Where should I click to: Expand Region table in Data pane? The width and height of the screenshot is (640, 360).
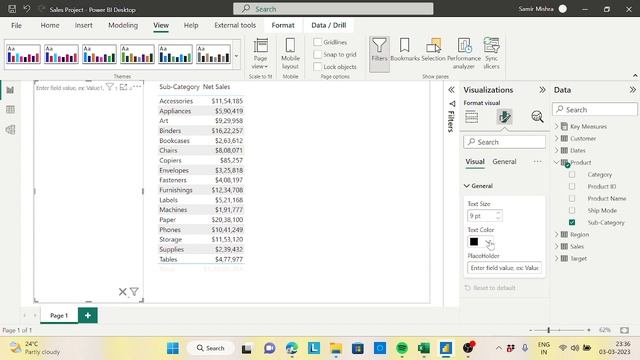(557, 234)
